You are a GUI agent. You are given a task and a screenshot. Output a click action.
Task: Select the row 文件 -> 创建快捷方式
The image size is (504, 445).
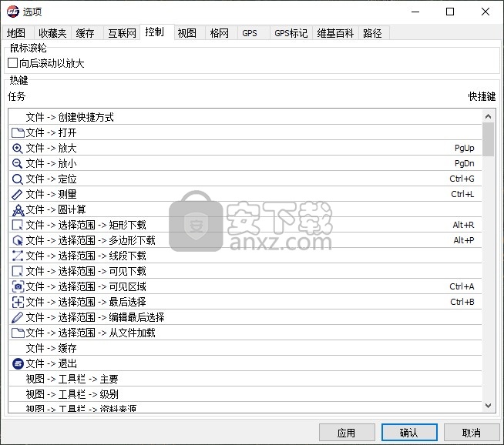245,117
